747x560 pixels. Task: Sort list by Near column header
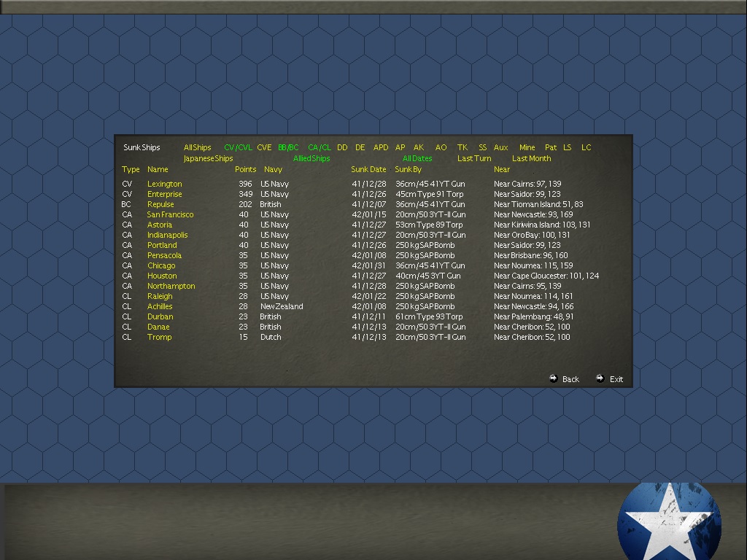[502, 169]
